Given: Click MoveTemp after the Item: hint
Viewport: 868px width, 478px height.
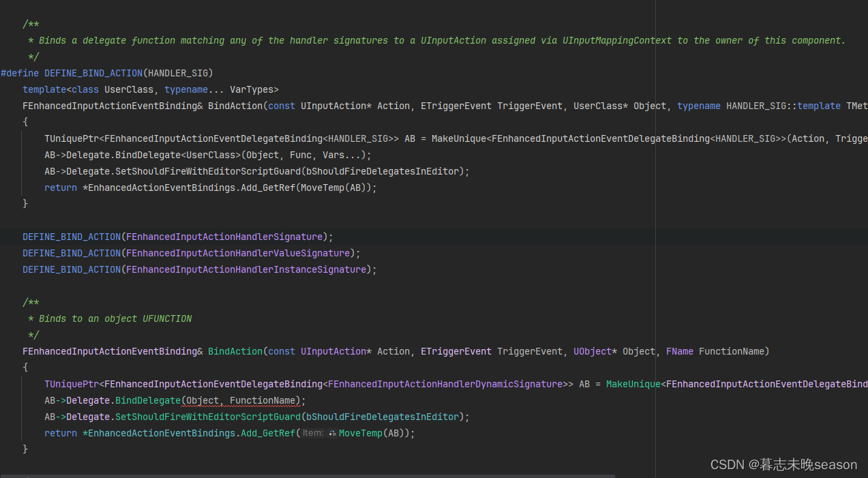Looking at the screenshot, I should click(361, 433).
